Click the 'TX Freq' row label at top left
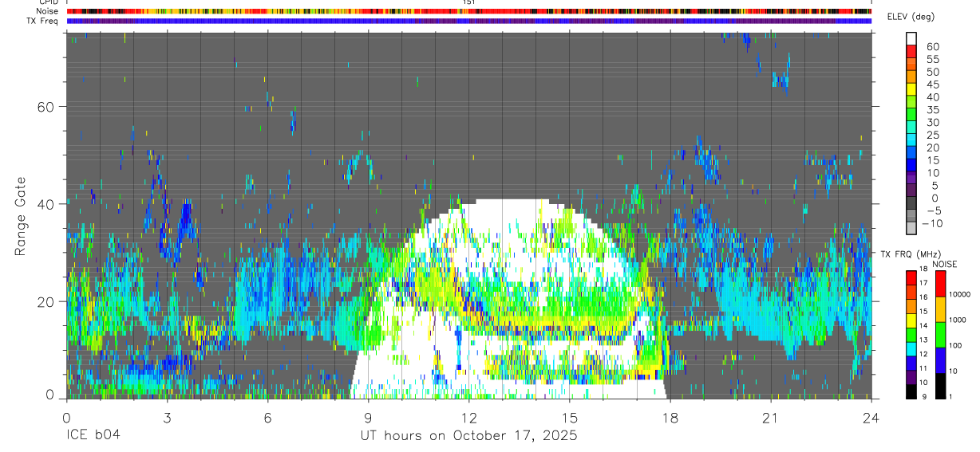The width and height of the screenshot is (980, 452). tap(43, 21)
